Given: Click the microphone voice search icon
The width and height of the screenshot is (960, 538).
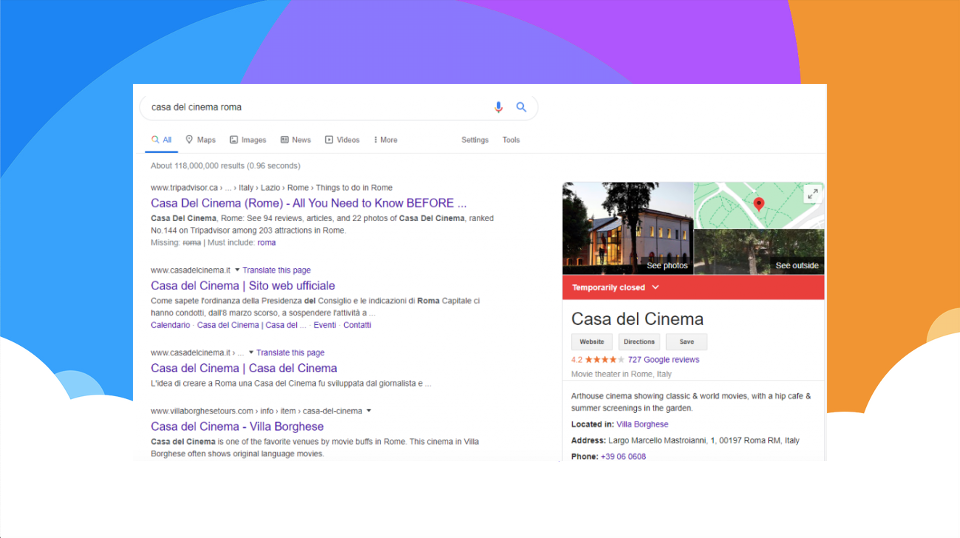Looking at the screenshot, I should pos(498,107).
